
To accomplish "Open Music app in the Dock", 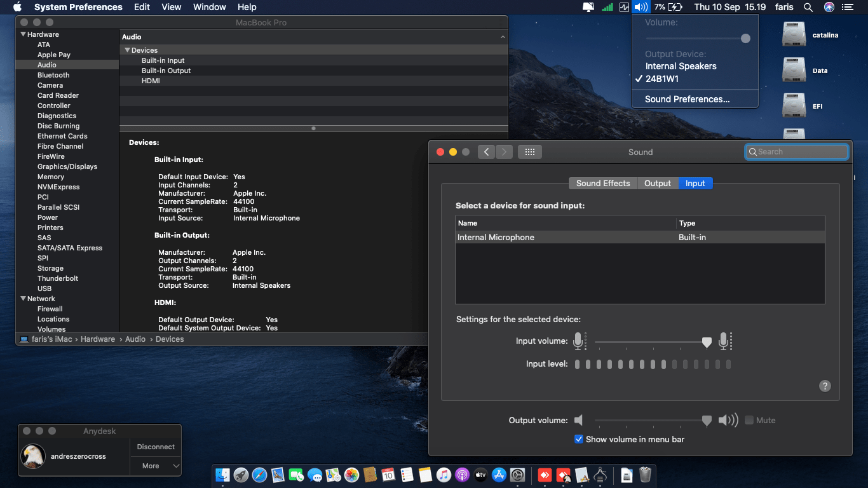I will pos(444,475).
